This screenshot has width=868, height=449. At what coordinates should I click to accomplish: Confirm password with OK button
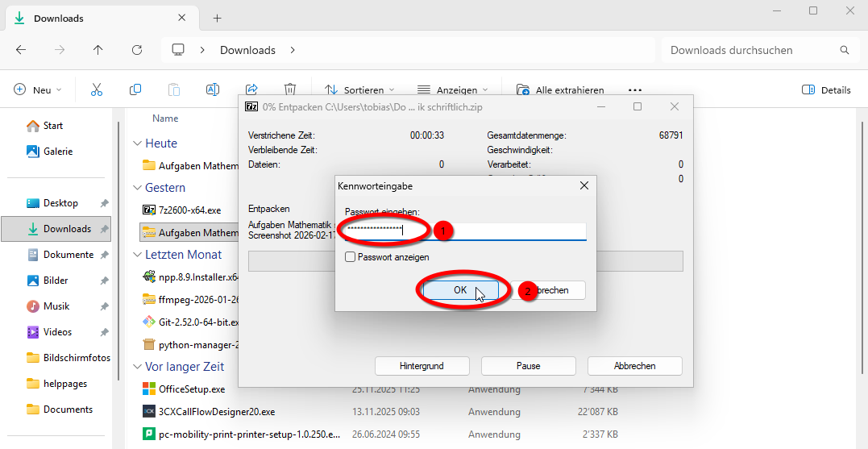click(460, 289)
